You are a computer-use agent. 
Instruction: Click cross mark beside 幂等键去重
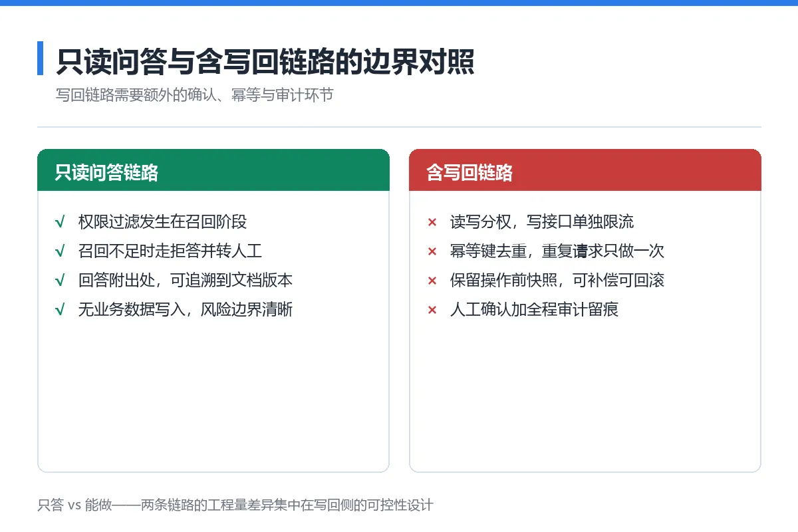click(x=432, y=251)
